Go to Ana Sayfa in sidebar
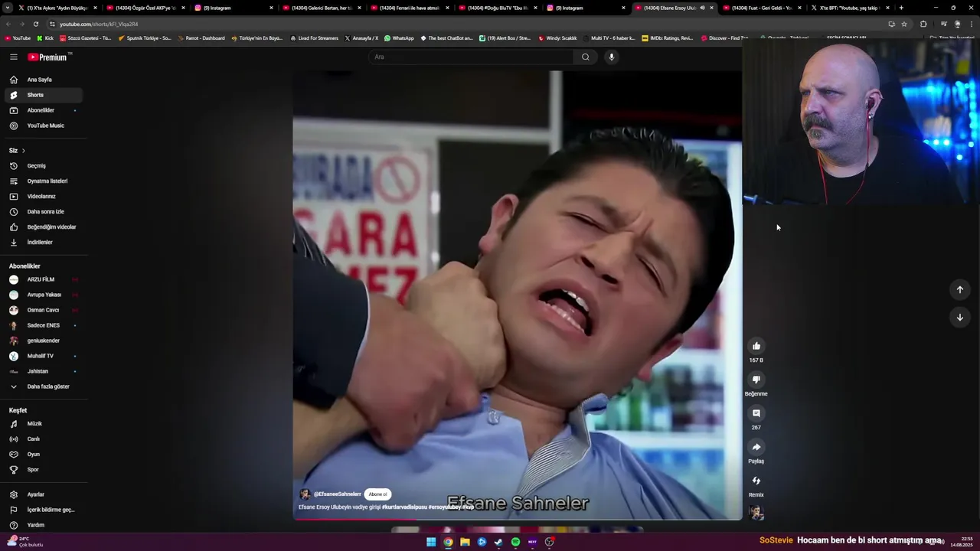The height and width of the screenshot is (551, 980). (x=42, y=80)
